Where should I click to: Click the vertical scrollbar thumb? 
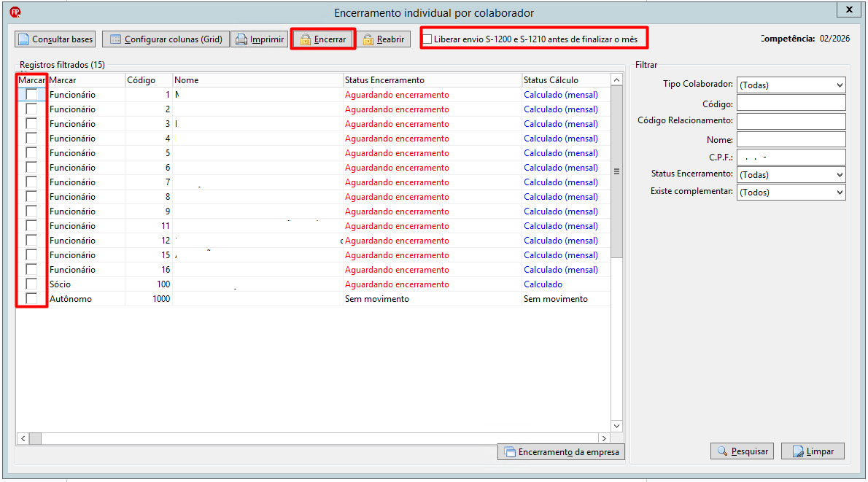616,171
